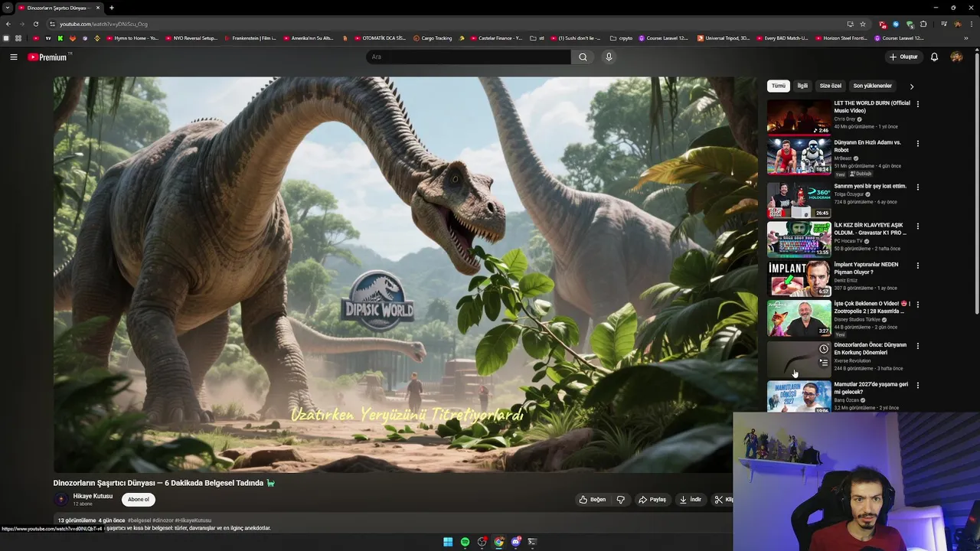Bookmark page with star icon

pos(863,24)
